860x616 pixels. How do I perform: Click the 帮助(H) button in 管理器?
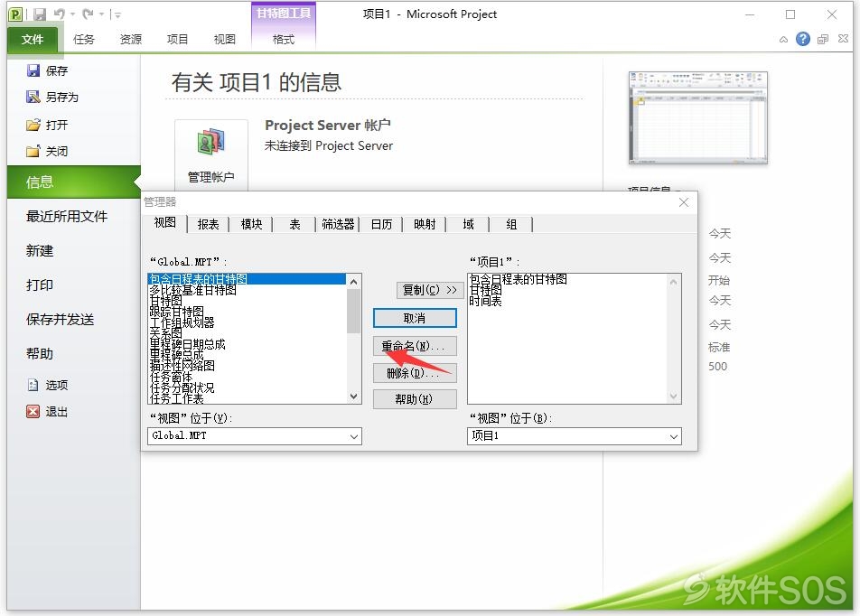(x=415, y=399)
